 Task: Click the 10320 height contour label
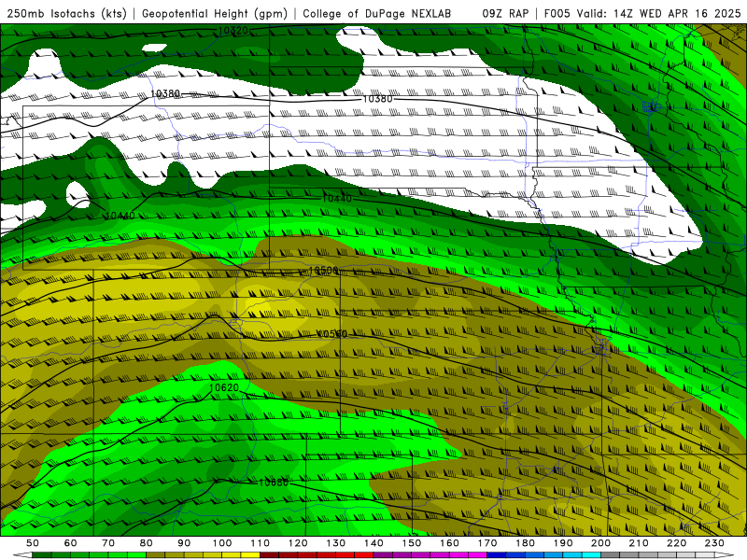pyautogui.click(x=233, y=31)
